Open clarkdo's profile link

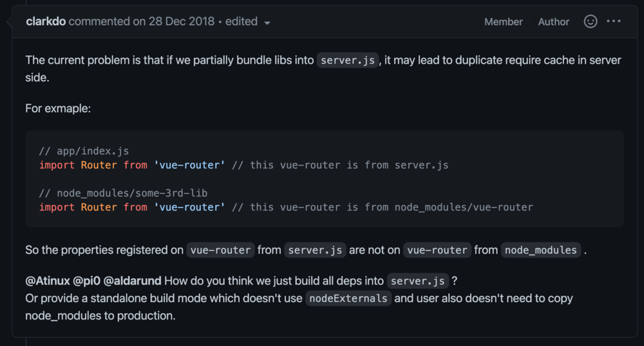(x=46, y=21)
